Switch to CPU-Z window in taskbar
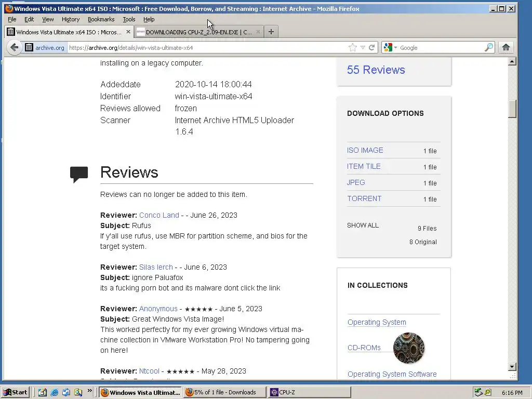Screen dimensions: 532x399 coord(310,392)
